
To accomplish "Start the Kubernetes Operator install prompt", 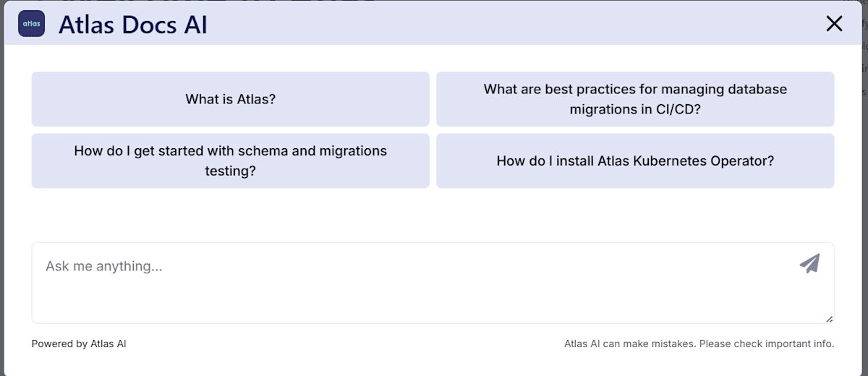I will pyautogui.click(x=635, y=161).
